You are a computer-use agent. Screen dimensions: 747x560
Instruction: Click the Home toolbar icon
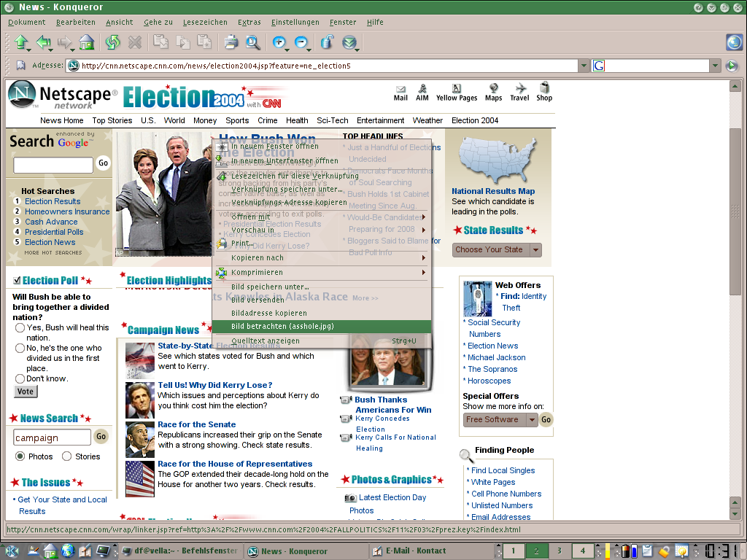[x=87, y=42]
